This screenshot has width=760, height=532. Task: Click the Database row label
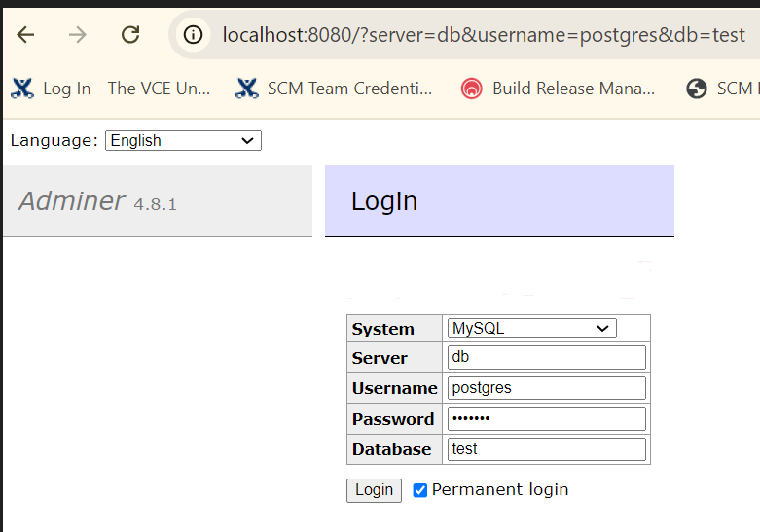pos(391,449)
